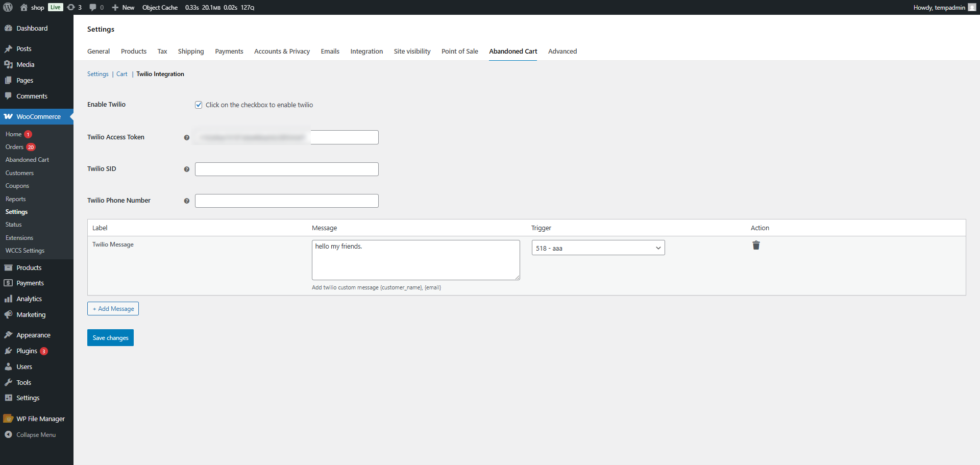This screenshot has height=465, width=980.
Task: Open the Twilio Integration sub-section link
Action: point(160,74)
